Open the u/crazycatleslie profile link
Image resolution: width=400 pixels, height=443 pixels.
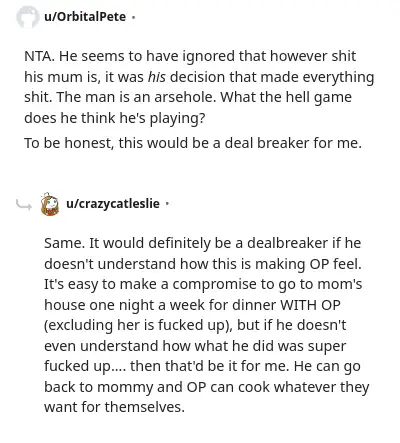pos(113,203)
